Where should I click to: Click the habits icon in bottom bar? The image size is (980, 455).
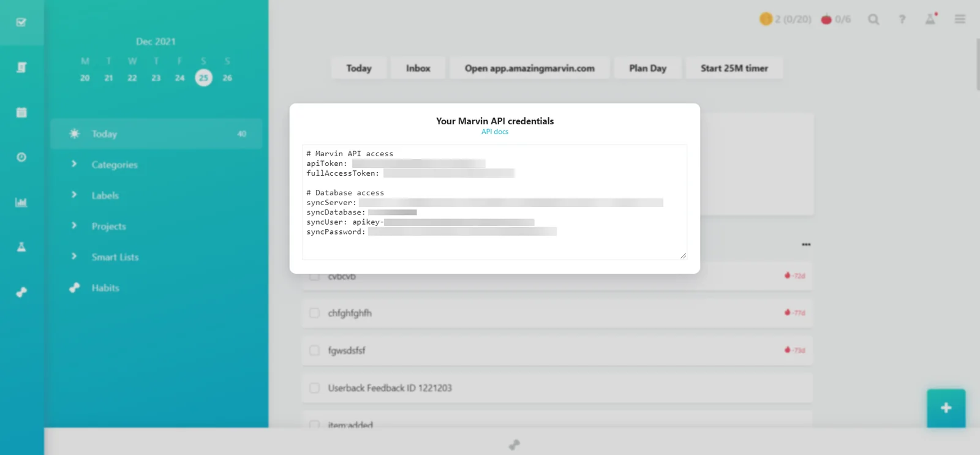pyautogui.click(x=514, y=445)
